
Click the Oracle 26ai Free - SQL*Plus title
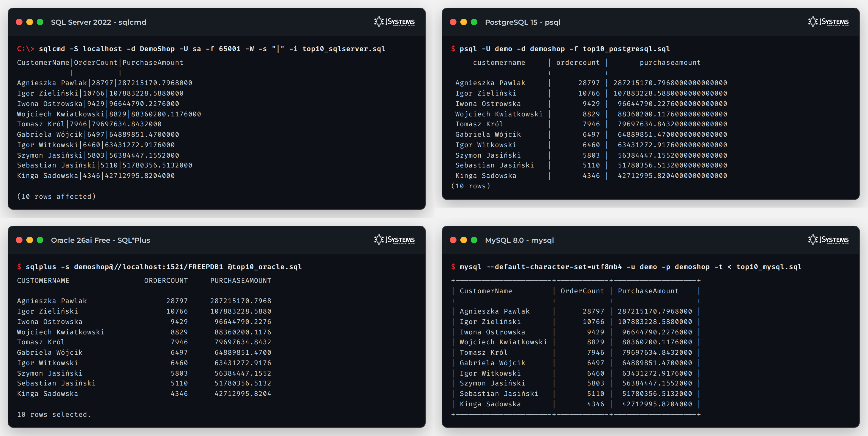pos(100,240)
